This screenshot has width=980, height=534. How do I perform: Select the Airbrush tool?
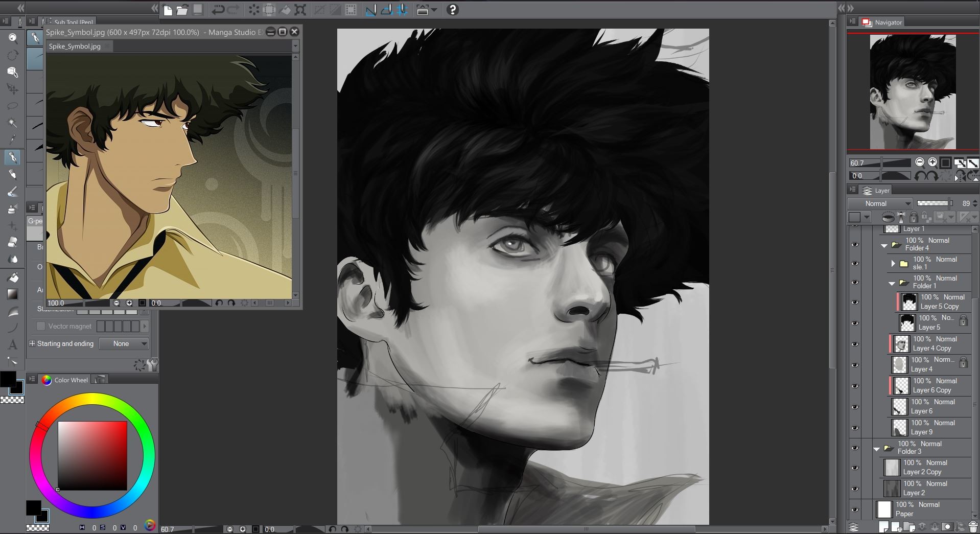click(x=13, y=208)
